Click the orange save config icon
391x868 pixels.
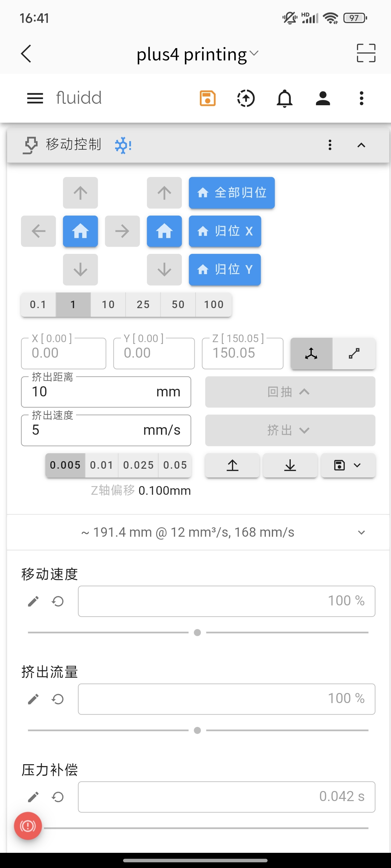point(208,98)
